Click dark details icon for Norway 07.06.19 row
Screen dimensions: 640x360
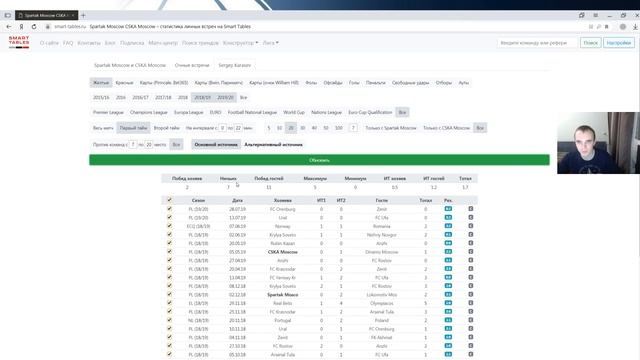coord(471,226)
